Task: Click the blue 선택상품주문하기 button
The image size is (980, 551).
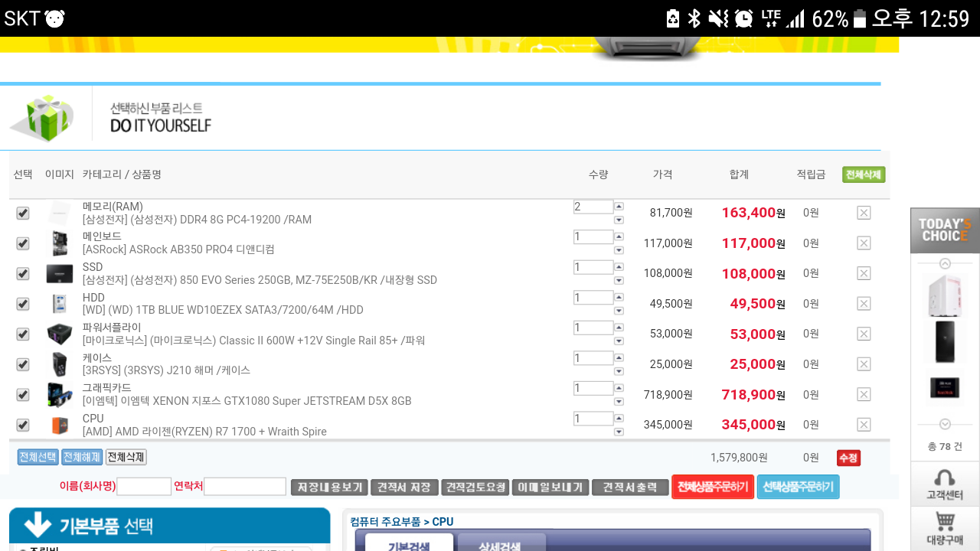Action: pos(799,487)
